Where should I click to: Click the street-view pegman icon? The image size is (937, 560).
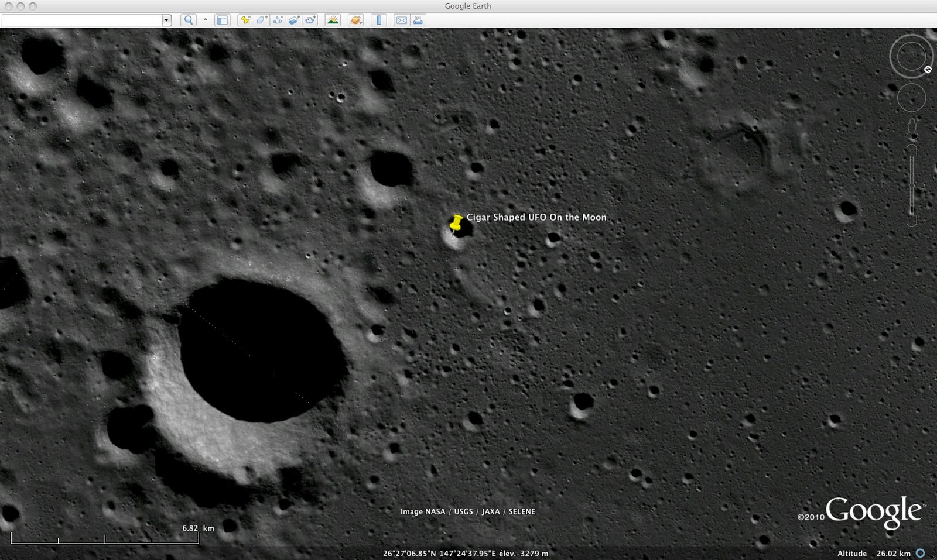coord(912,129)
